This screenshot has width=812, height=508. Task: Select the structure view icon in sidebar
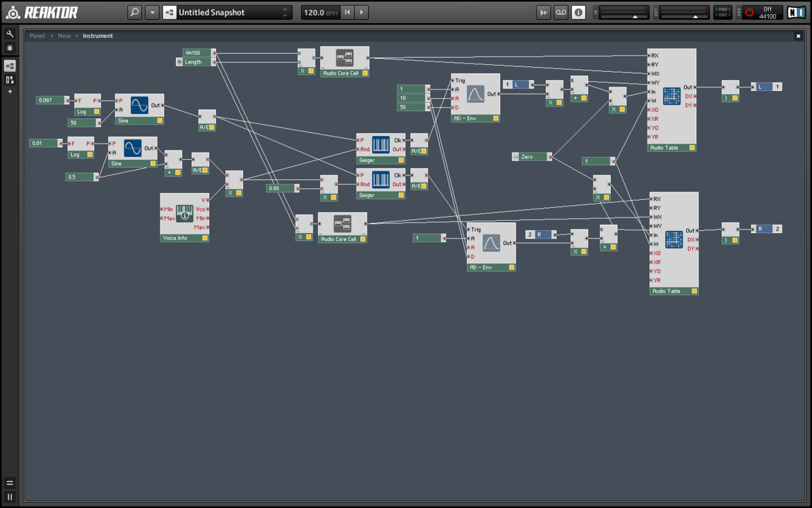click(x=10, y=66)
